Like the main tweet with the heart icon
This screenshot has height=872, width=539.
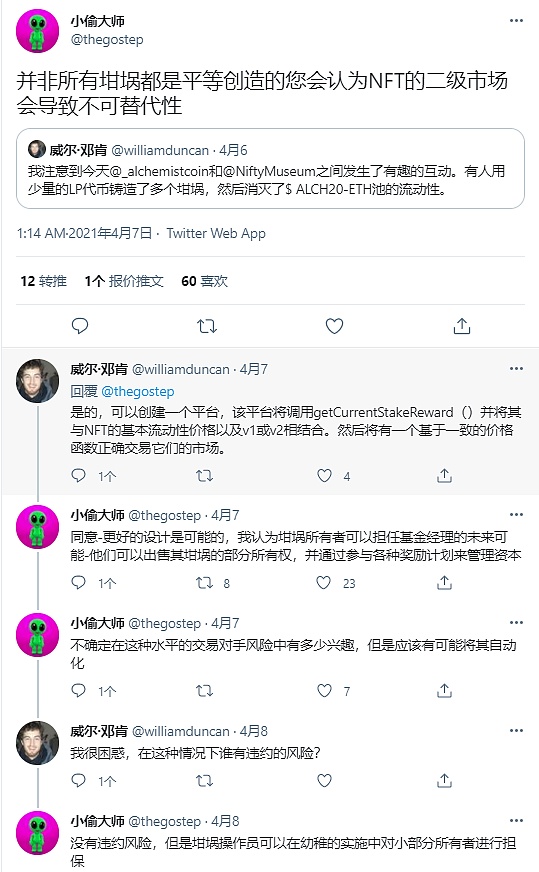[334, 326]
